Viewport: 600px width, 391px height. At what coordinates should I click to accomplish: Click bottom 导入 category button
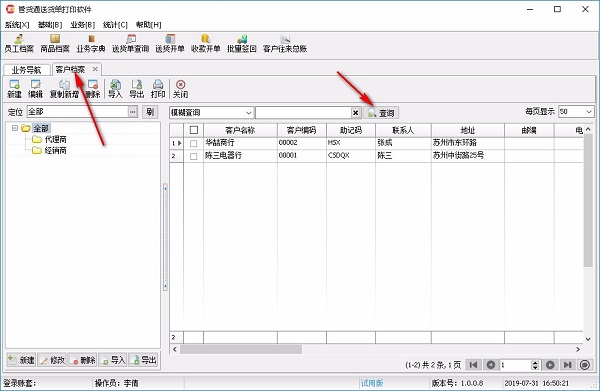point(113,360)
